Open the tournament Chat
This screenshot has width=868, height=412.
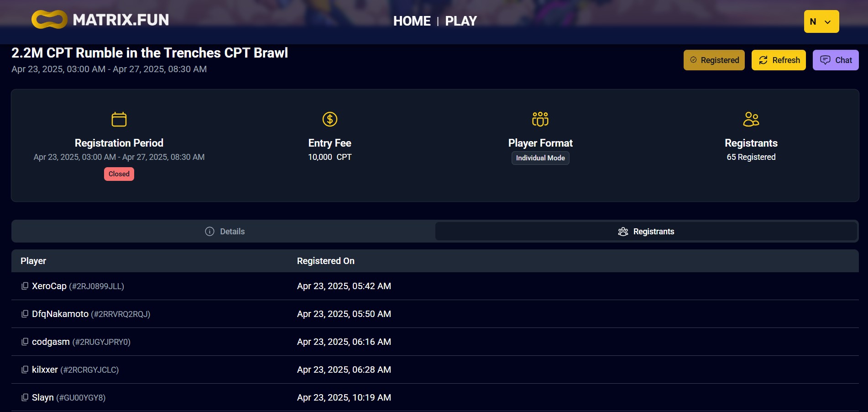836,60
